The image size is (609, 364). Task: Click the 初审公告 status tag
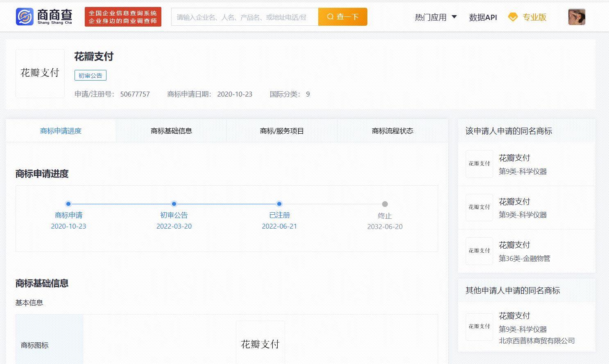tap(91, 76)
